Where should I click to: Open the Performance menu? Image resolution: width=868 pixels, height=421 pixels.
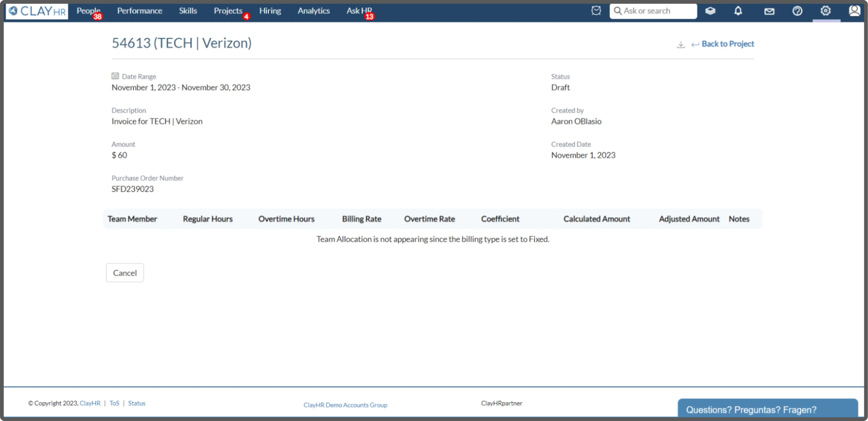coord(140,11)
